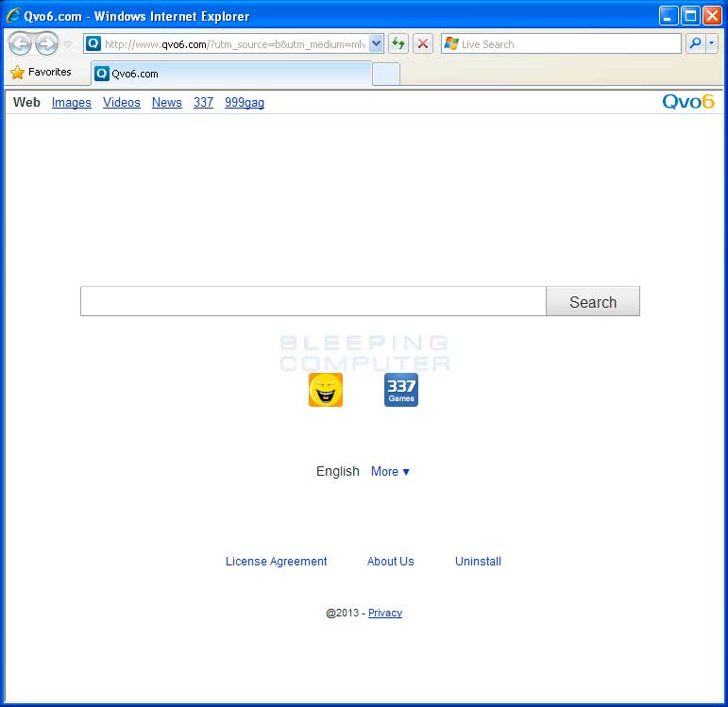Open the Favorites star button
The image size is (728, 707).
(x=41, y=72)
